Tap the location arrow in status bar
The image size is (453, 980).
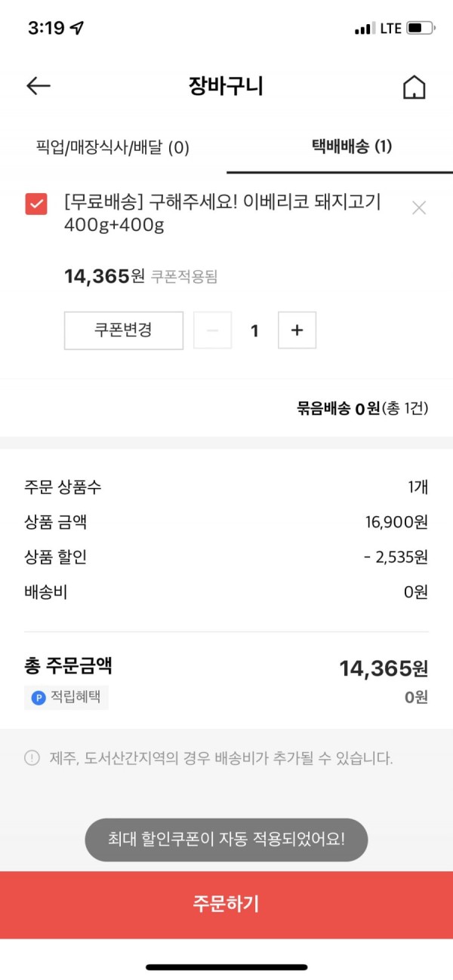(x=76, y=29)
